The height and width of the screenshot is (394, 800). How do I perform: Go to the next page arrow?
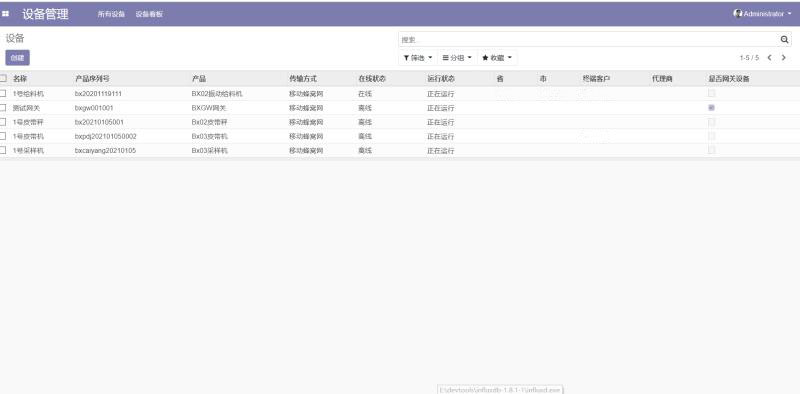pyautogui.click(x=784, y=58)
